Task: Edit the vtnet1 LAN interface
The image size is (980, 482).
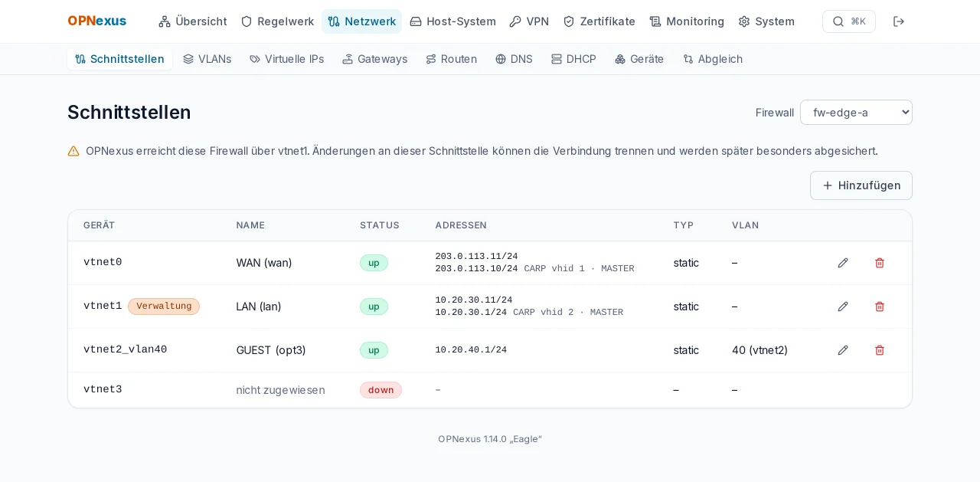Action: [843, 307]
